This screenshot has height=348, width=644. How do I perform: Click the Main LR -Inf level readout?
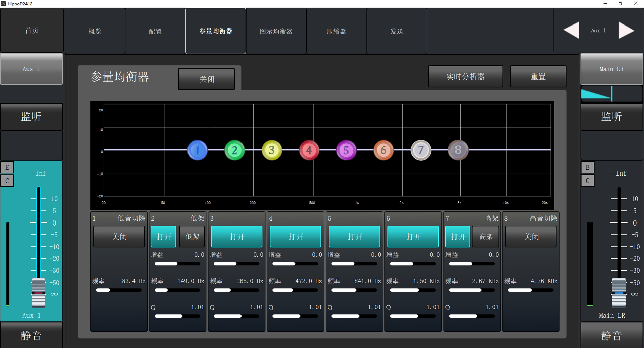(619, 173)
